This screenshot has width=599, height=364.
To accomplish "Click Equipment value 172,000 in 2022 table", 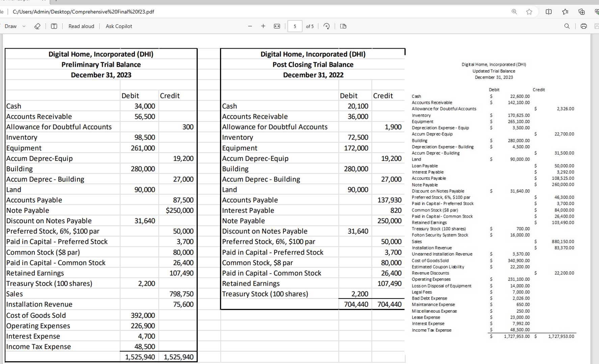I will click(x=356, y=148).
